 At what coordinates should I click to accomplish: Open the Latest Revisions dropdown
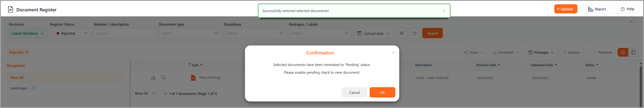(x=28, y=33)
